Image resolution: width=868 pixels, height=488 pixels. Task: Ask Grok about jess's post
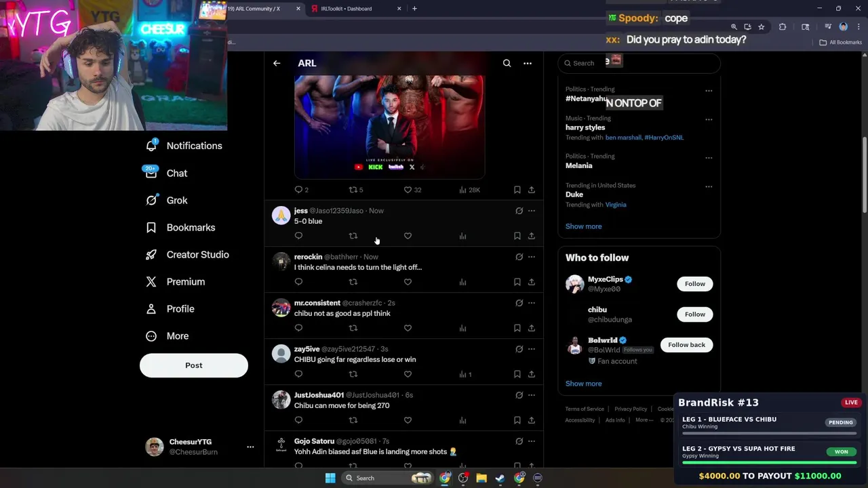pyautogui.click(x=519, y=211)
